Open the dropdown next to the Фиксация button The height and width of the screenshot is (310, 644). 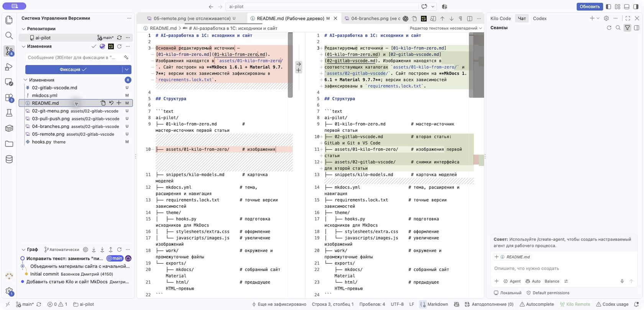pyautogui.click(x=127, y=69)
